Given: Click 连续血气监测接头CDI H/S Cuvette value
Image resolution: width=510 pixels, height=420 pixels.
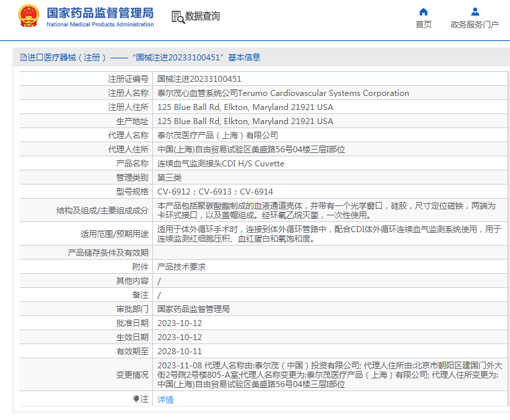Looking at the screenshot, I should pyautogui.click(x=221, y=164).
